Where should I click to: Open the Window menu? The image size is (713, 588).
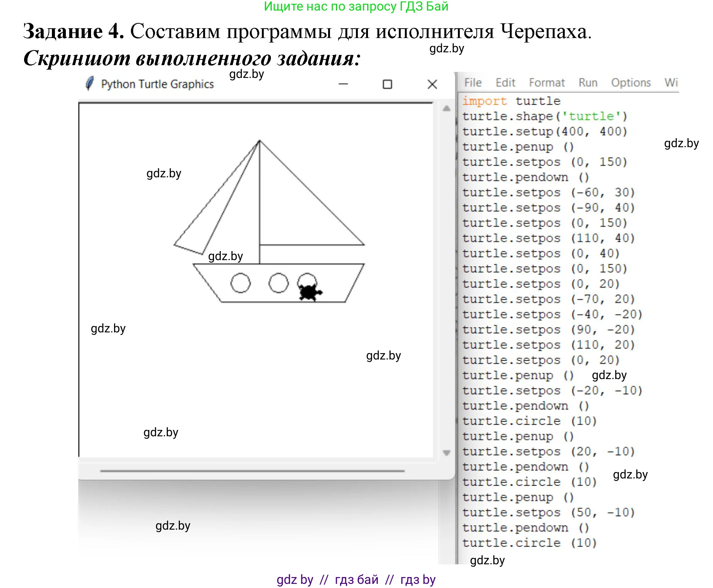[x=670, y=82]
